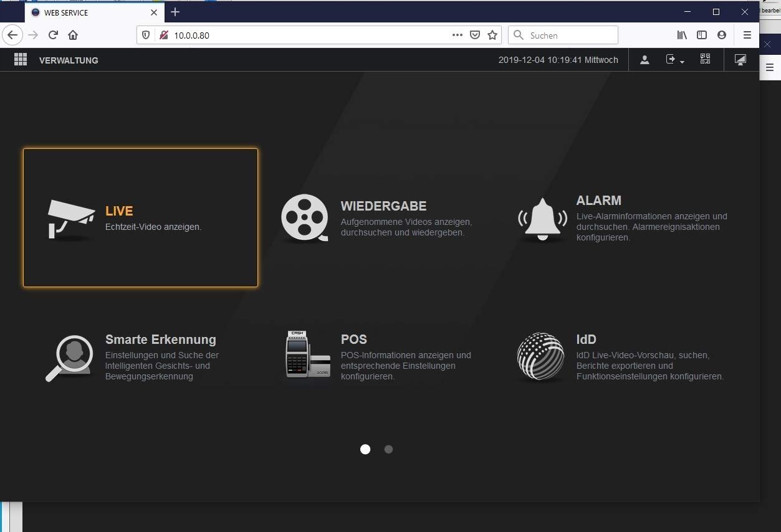The width and height of the screenshot is (781, 532).
Task: Open WIEDERGABE film reel icon
Action: click(304, 217)
